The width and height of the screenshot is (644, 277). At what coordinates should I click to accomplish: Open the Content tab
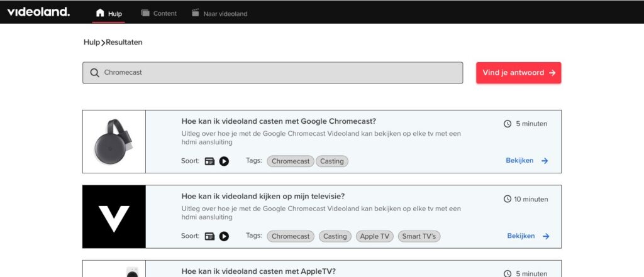(158, 13)
